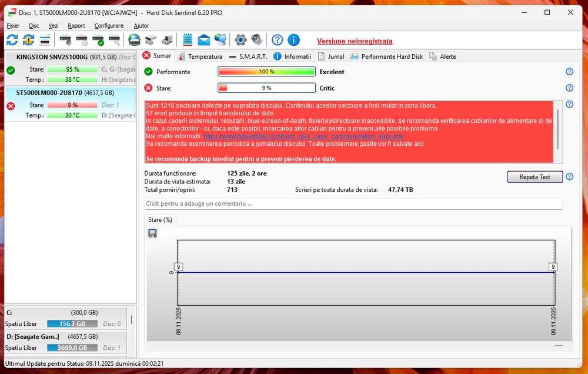Switch to the Informatii tab

click(292, 56)
